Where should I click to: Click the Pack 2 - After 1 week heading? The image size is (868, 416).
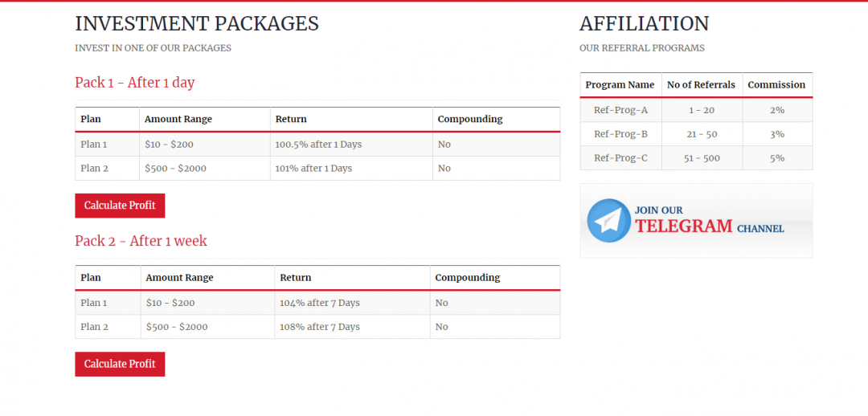(141, 241)
